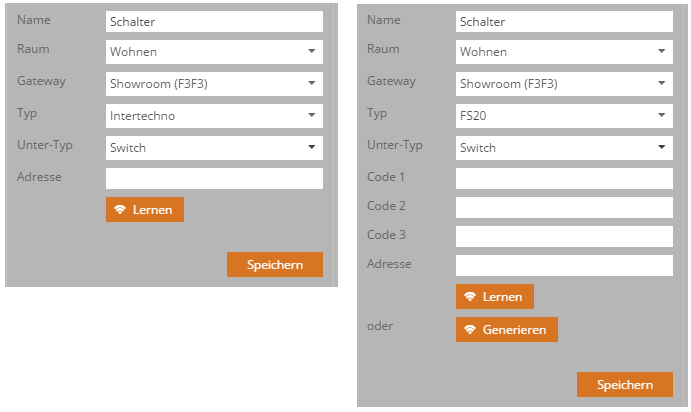This screenshot has width=691, height=412.
Task: Click the Adresse field in the Intertechno form
Action: tap(214, 179)
